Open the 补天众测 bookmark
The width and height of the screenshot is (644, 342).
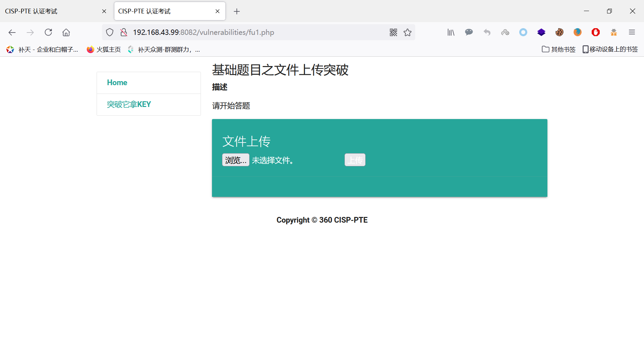click(164, 50)
